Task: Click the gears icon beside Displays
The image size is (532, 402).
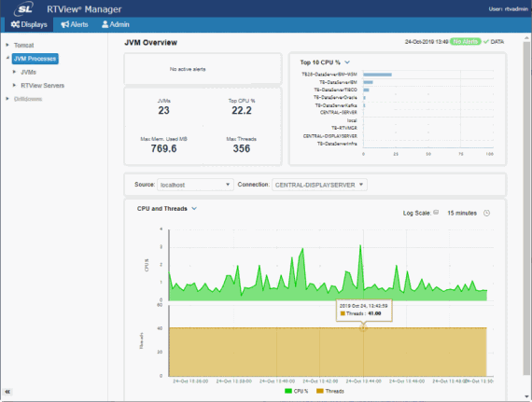Action: [x=15, y=24]
